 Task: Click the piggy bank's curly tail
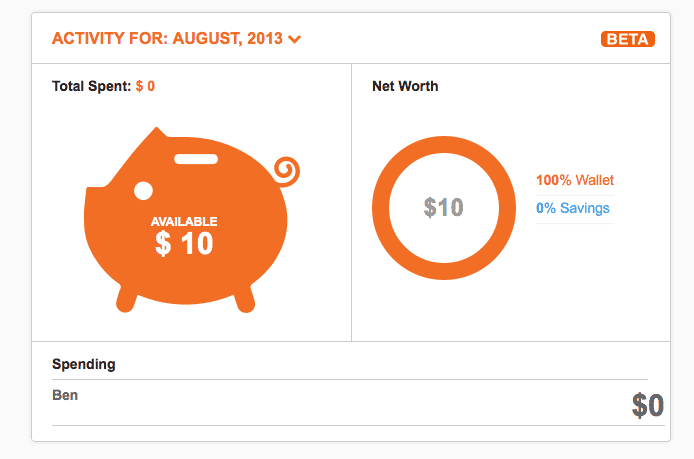(286, 171)
